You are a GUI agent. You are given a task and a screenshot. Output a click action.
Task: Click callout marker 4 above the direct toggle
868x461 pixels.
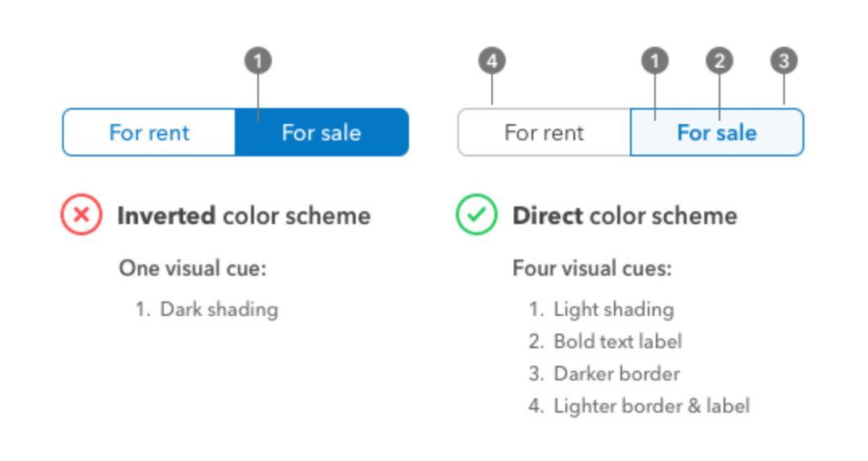[x=492, y=60]
